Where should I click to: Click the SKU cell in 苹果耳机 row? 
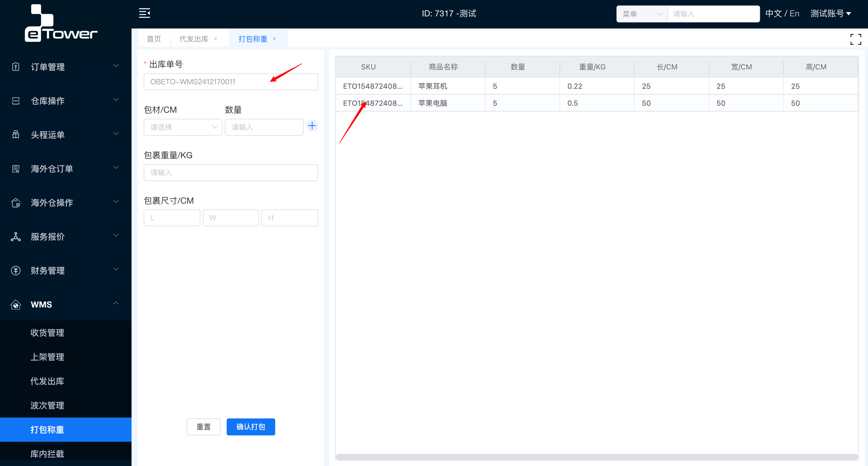coord(373,86)
